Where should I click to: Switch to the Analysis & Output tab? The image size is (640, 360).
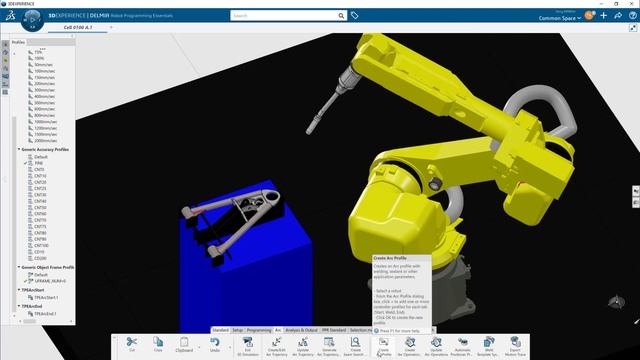coord(301,330)
